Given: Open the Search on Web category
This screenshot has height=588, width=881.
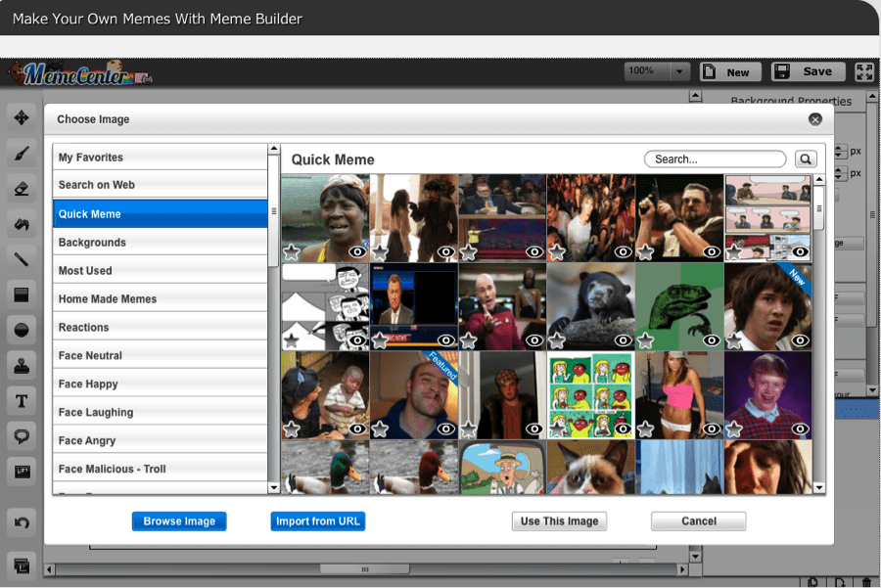Looking at the screenshot, I should pyautogui.click(x=161, y=185).
